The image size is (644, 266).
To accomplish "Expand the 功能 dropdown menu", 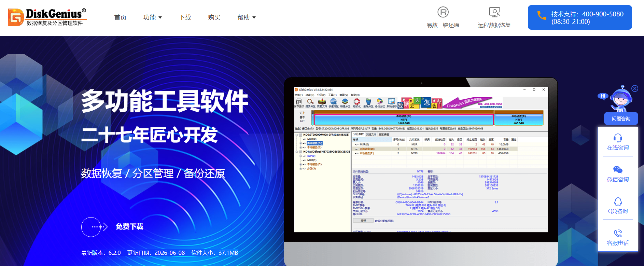I will tap(153, 17).
